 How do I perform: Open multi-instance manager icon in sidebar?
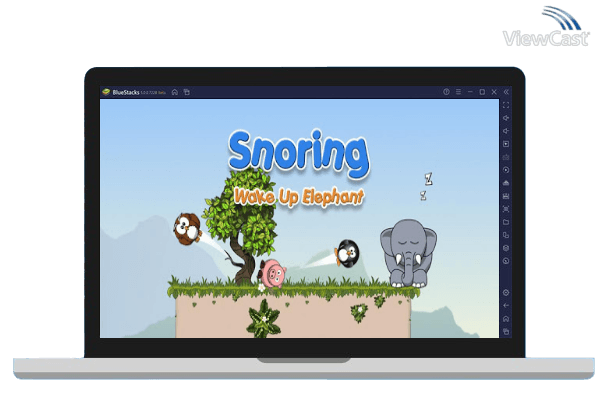point(506,235)
